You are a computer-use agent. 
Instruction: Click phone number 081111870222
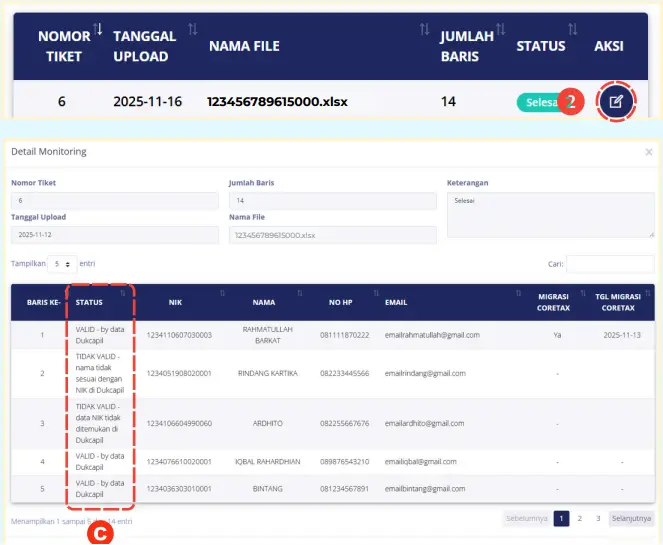[345, 335]
